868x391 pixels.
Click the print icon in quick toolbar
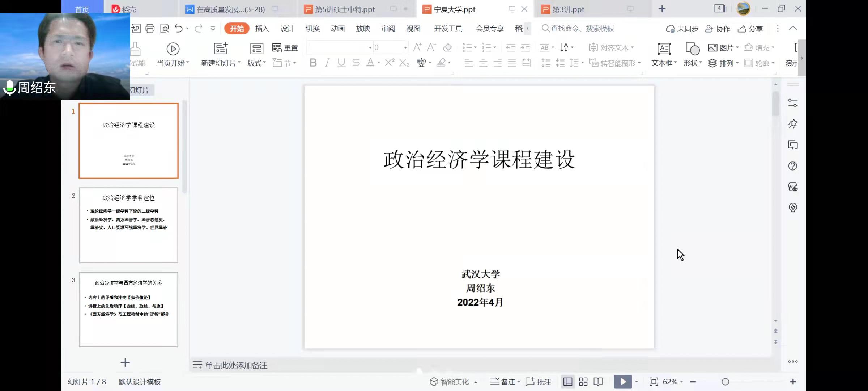(150, 29)
